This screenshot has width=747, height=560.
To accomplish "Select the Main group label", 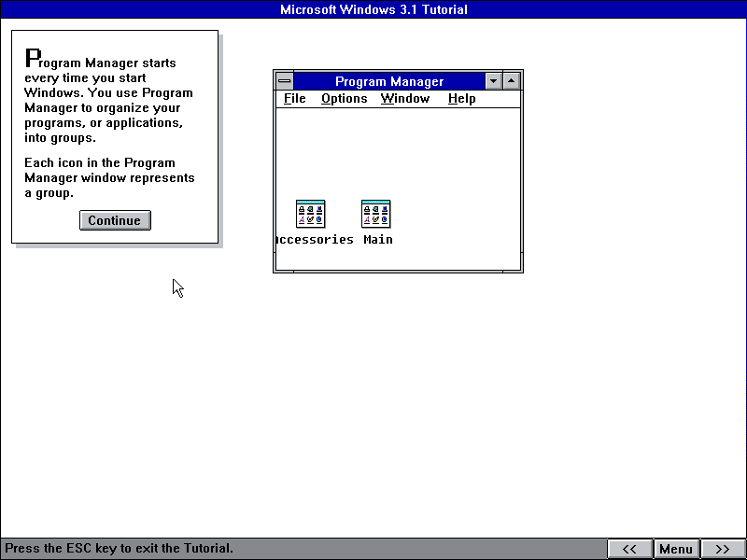I will click(x=378, y=240).
